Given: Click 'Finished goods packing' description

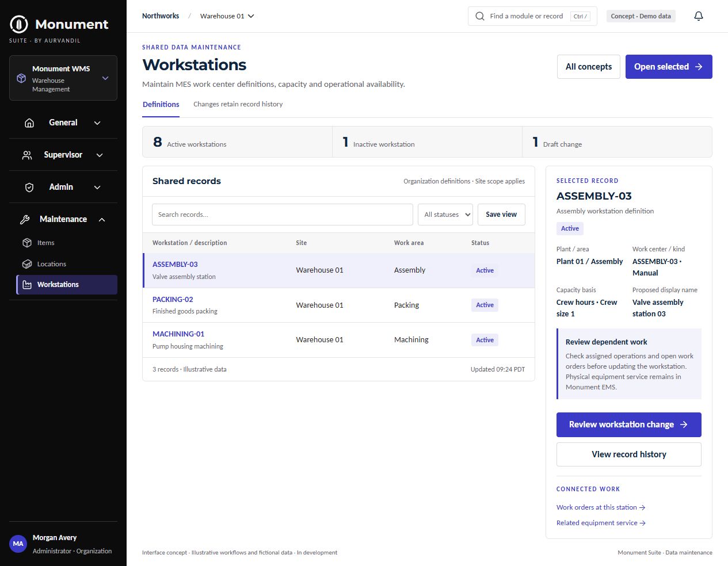Looking at the screenshot, I should (x=185, y=311).
